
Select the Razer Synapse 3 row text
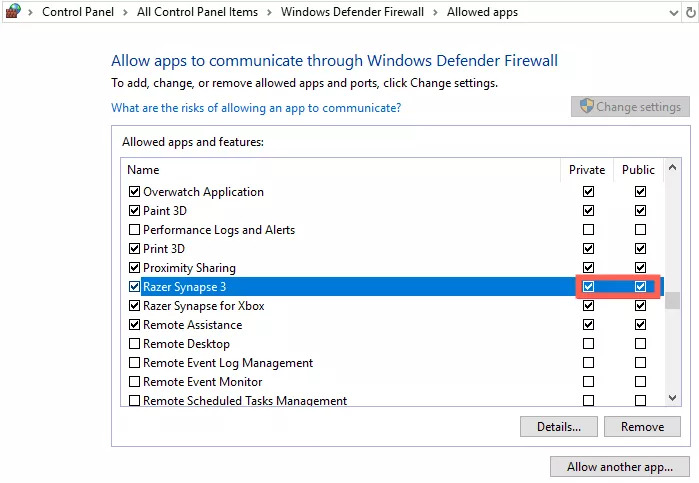point(185,287)
